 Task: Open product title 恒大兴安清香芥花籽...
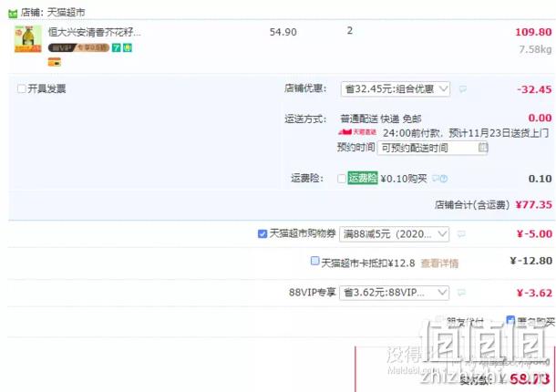point(94,32)
